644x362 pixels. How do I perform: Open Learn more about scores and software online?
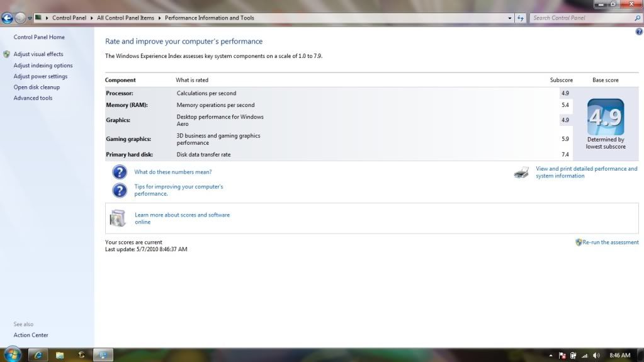[182, 218]
